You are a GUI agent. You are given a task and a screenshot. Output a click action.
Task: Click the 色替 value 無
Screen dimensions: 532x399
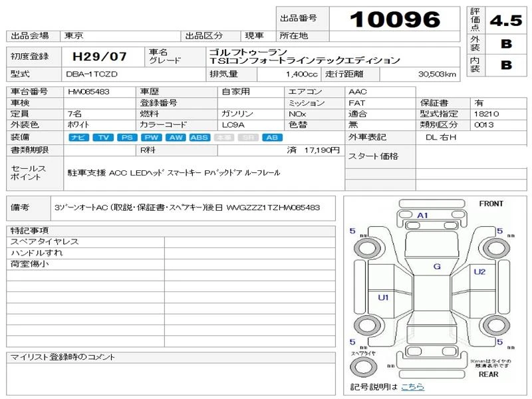353,125
